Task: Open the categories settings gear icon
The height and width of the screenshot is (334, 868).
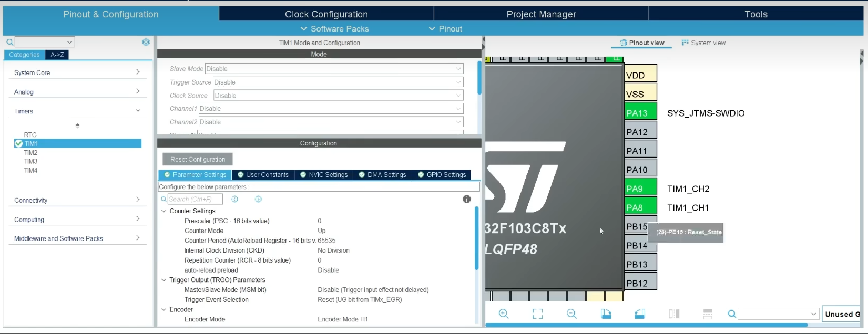Action: 146,42
